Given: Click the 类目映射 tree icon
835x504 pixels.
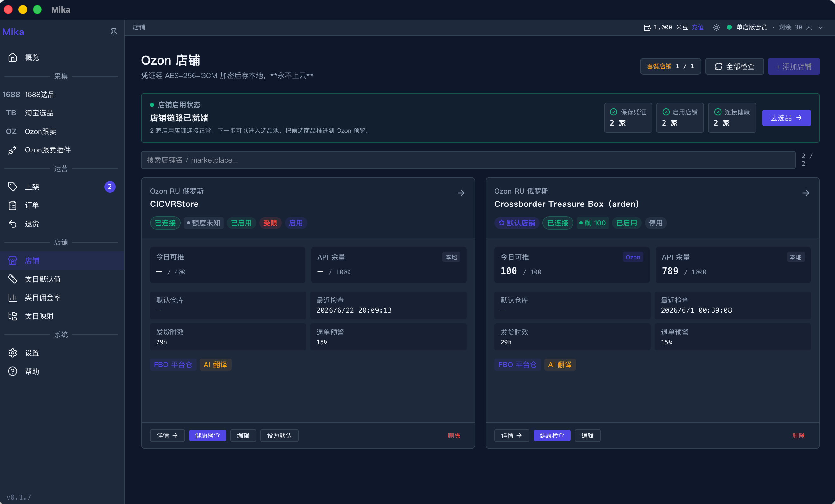Looking at the screenshot, I should click(x=13, y=316).
